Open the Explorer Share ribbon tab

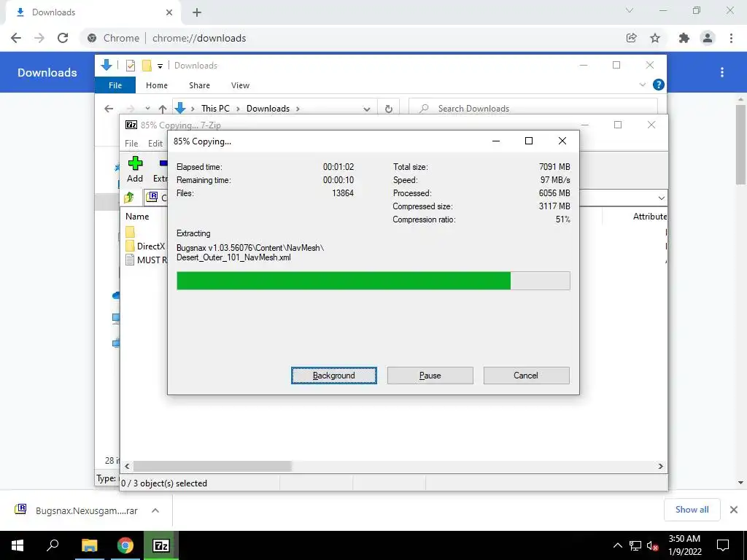199,85
